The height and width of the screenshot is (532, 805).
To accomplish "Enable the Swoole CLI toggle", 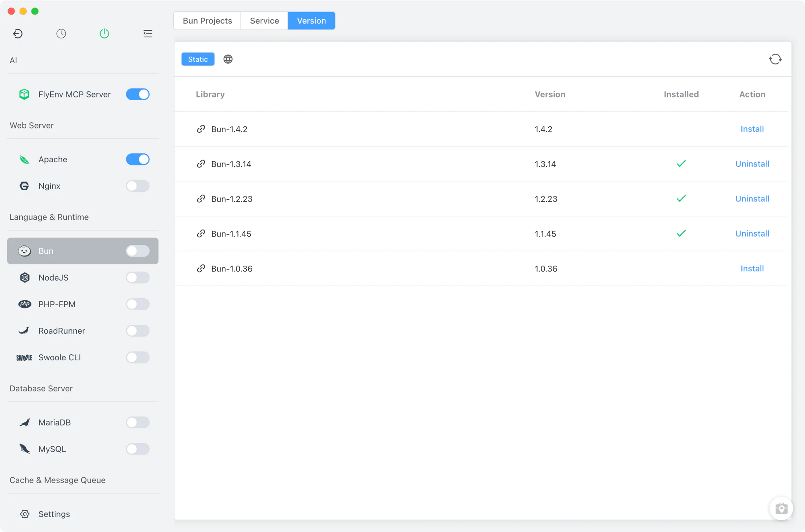I will point(138,358).
